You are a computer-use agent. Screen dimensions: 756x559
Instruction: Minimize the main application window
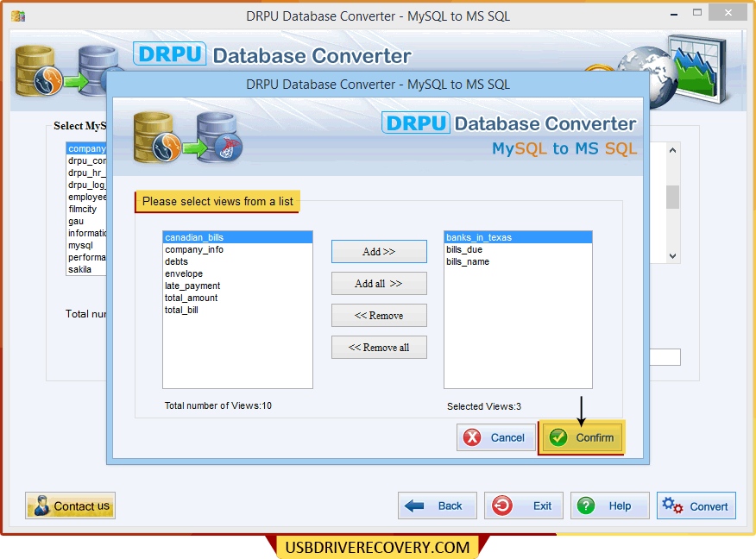pyautogui.click(x=674, y=15)
